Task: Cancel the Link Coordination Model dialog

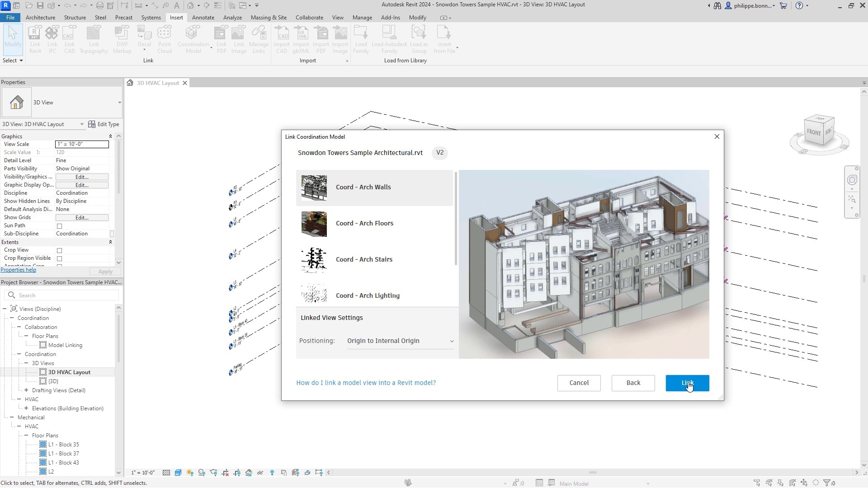Action: point(579,383)
